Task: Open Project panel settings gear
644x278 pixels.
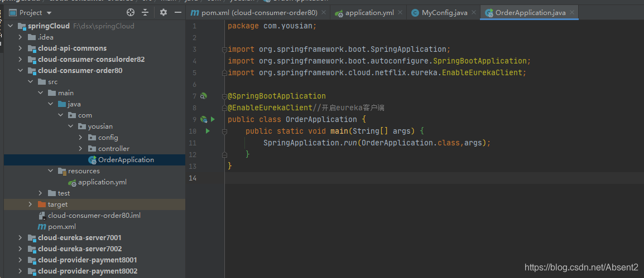Action: 164,12
